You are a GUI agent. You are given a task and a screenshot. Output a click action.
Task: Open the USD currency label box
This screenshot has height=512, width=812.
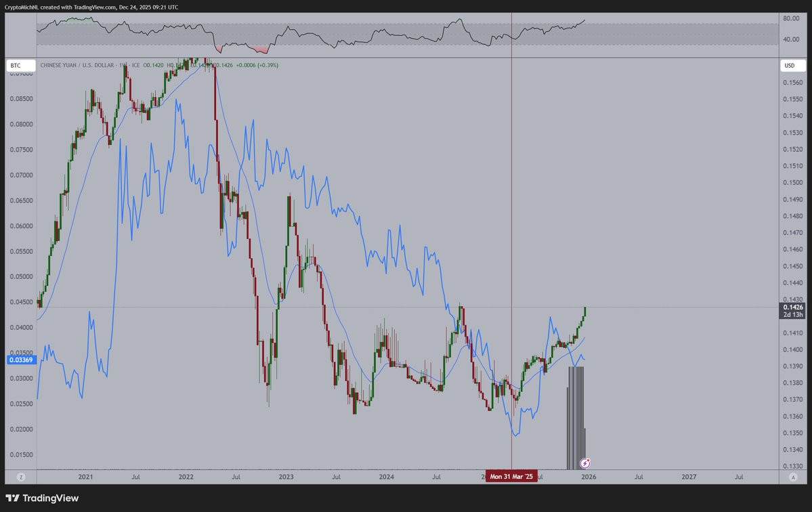[793, 65]
